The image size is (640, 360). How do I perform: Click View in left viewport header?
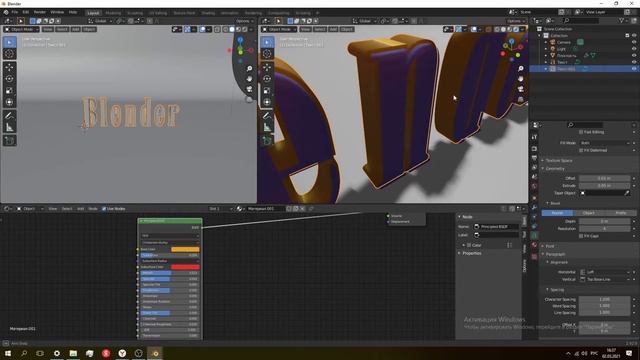(48, 29)
